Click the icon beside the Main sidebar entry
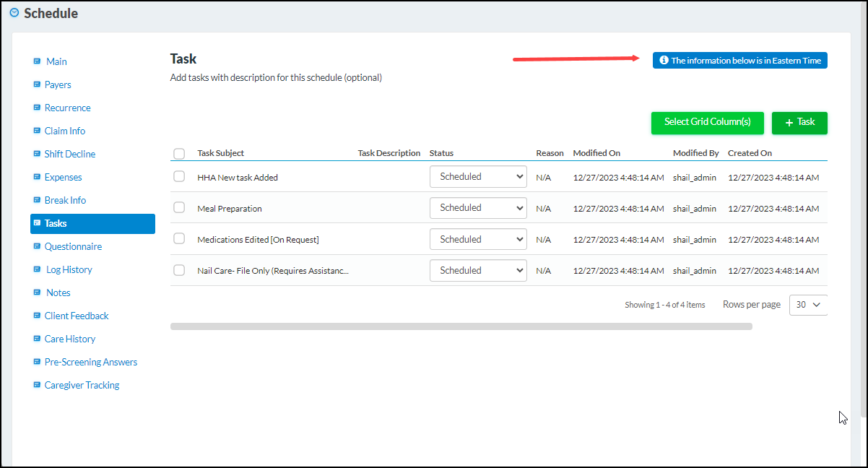868x468 pixels. click(38, 61)
